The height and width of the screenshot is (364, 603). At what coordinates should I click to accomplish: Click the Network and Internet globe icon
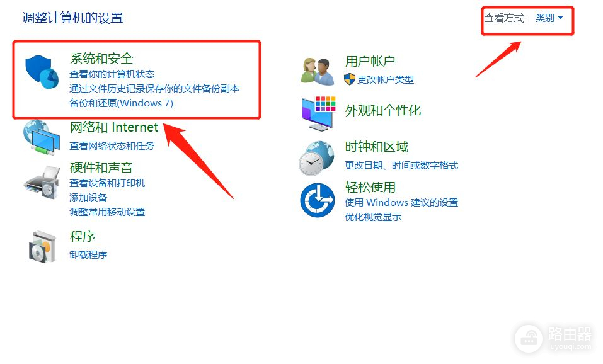(x=42, y=137)
